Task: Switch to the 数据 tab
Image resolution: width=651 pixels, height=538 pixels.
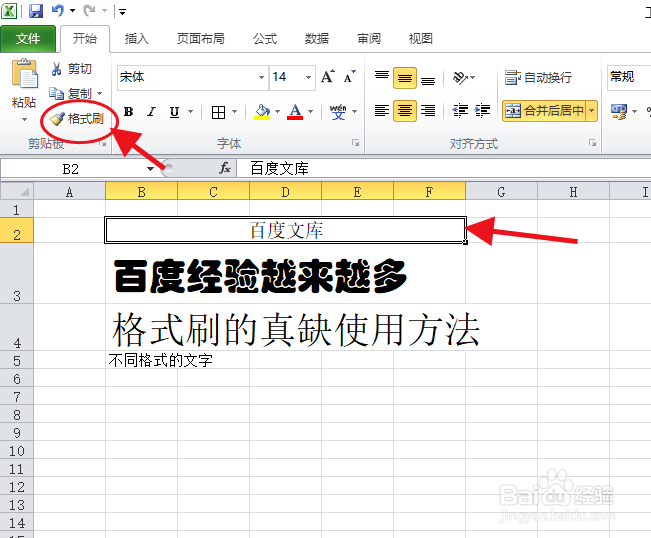Action: pos(317,39)
